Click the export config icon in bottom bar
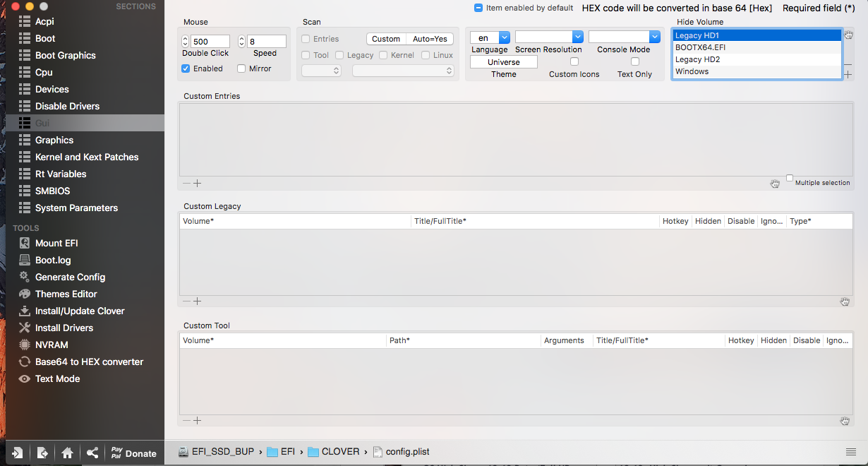 coord(42,453)
